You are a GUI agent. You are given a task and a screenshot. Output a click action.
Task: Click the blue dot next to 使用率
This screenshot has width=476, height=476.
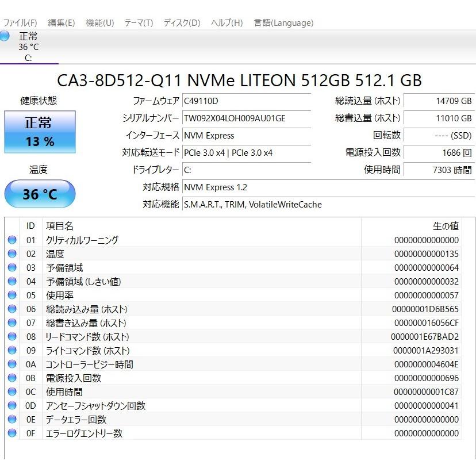[x=13, y=295]
